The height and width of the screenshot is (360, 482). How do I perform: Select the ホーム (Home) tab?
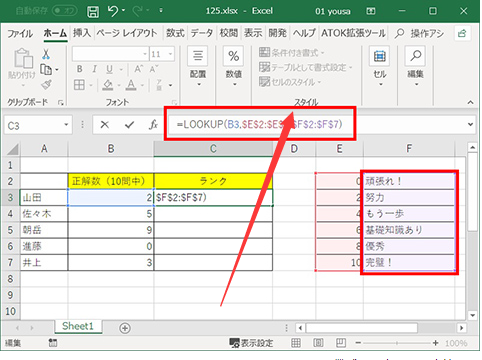(x=55, y=33)
